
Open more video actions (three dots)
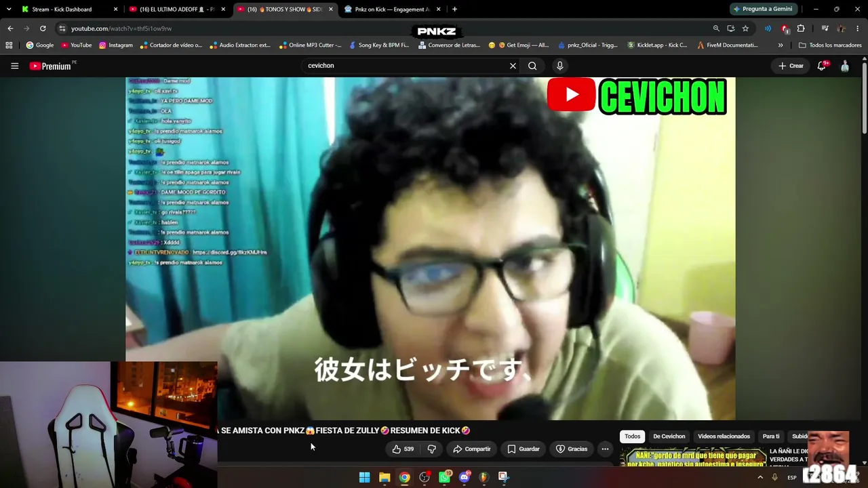coord(605,449)
